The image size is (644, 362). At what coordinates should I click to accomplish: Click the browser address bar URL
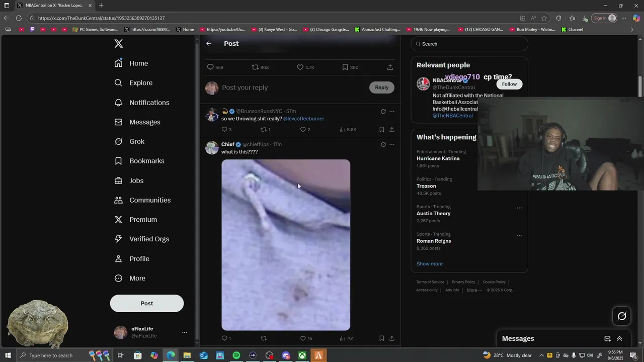tap(101, 18)
